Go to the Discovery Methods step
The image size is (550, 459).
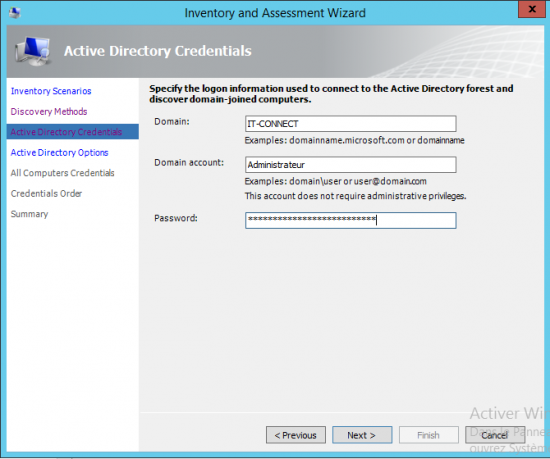tap(49, 112)
